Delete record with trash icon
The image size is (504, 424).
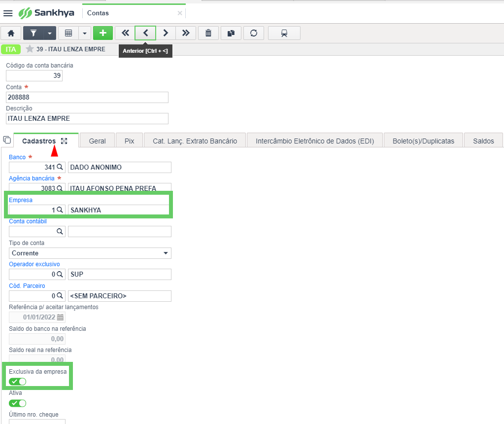coord(208,33)
